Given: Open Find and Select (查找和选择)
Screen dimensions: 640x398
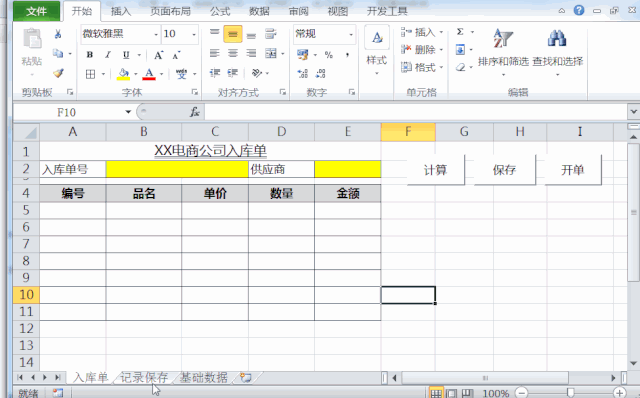Looking at the screenshot, I should (x=558, y=51).
